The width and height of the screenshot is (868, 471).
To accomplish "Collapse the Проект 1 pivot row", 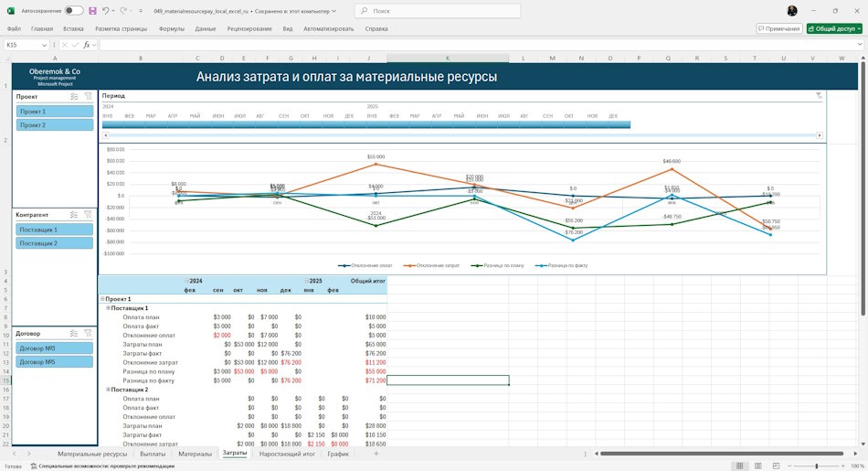I will (102, 299).
